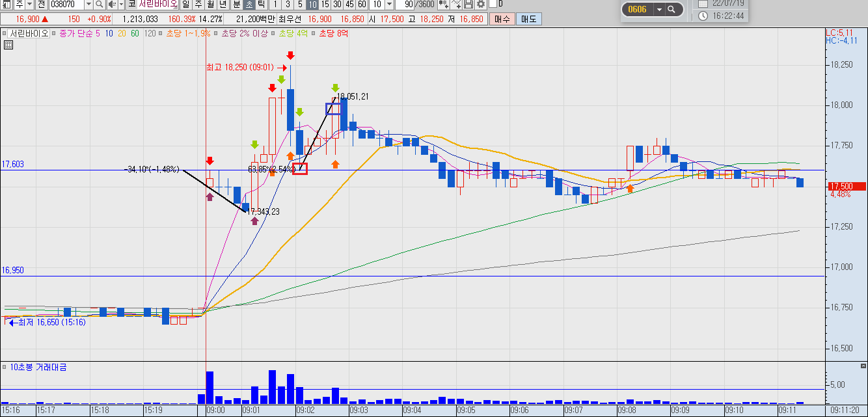The image size is (868, 417).
Task: Click the chart layout icon at far top-left
Action: click(6, 5)
